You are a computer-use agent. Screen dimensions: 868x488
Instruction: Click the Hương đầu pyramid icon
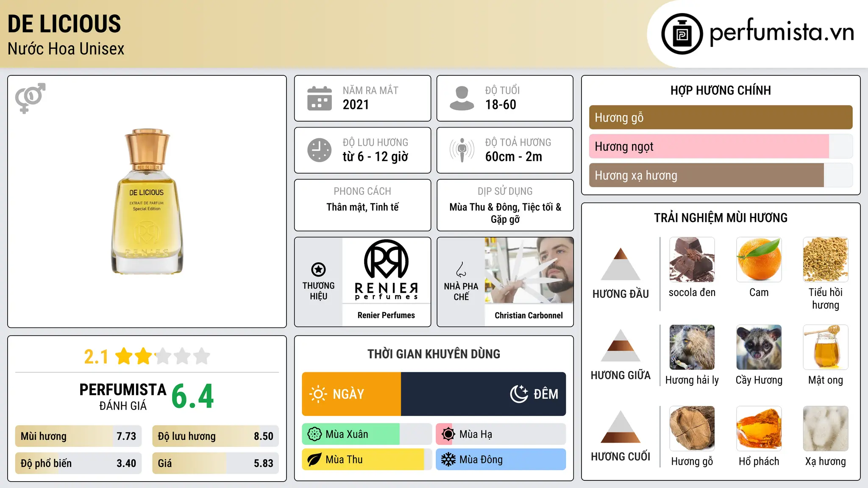tap(620, 263)
